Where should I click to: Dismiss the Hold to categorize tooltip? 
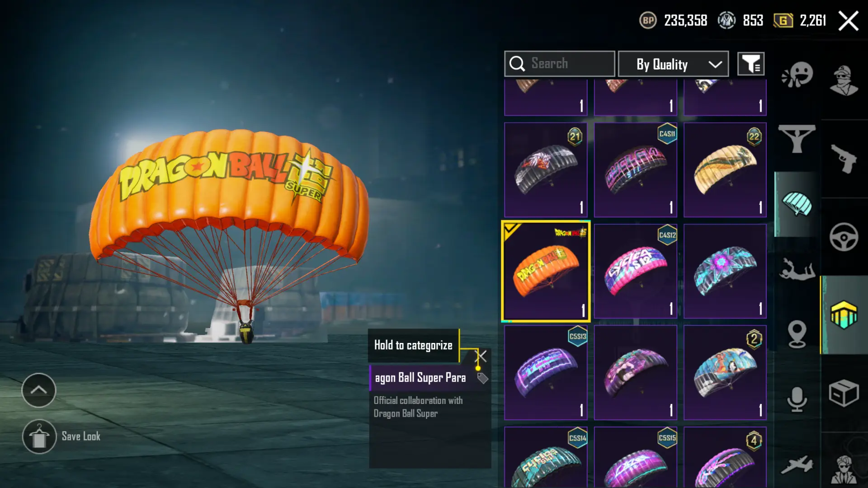coord(482,357)
